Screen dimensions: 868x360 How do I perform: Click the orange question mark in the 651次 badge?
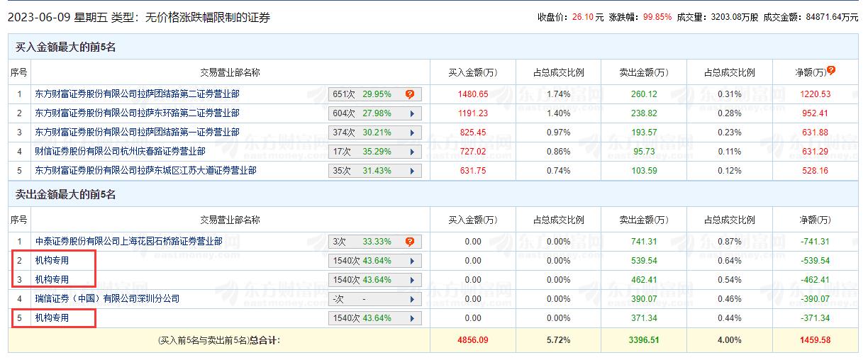tap(410, 94)
